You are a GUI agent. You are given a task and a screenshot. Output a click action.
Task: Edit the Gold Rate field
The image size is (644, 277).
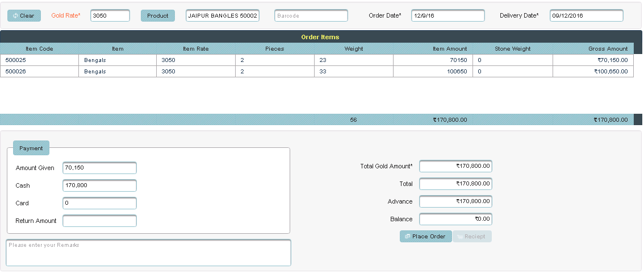point(110,16)
